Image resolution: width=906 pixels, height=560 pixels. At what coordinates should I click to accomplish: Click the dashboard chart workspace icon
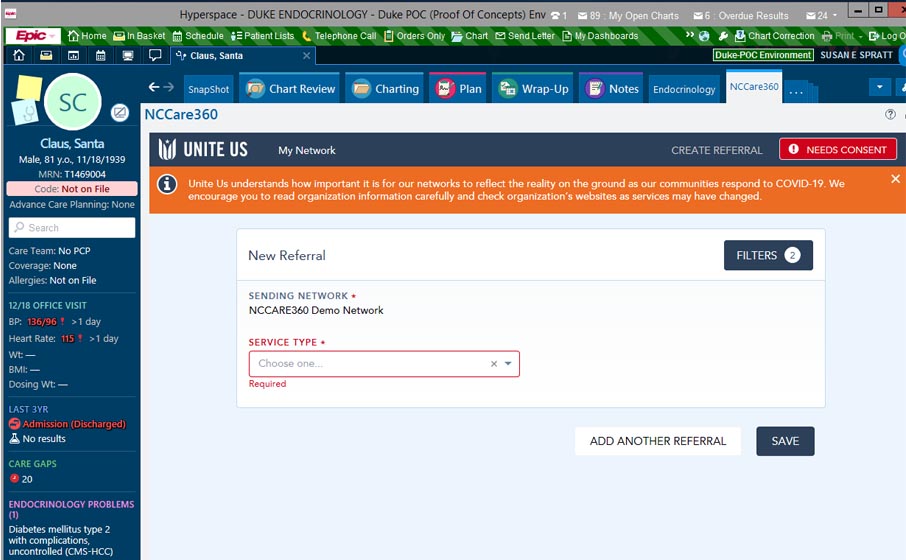[x=73, y=55]
